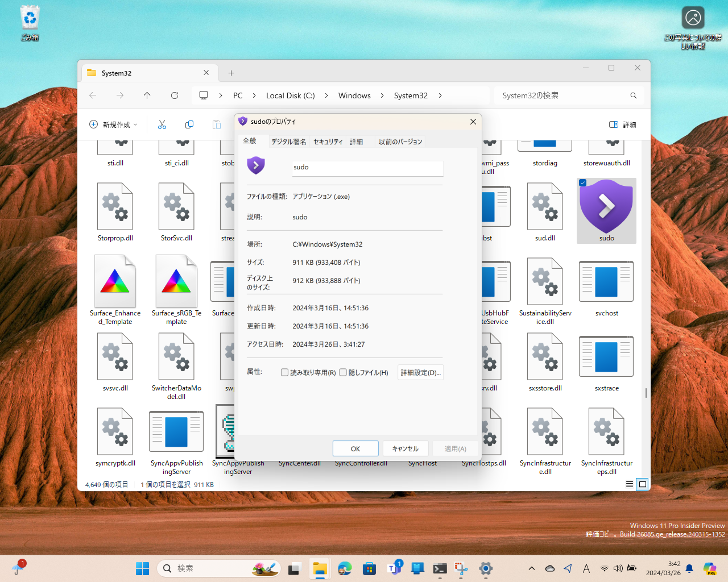
Task: Click Local Disk (C:) in the address bar
Action: [x=291, y=95]
